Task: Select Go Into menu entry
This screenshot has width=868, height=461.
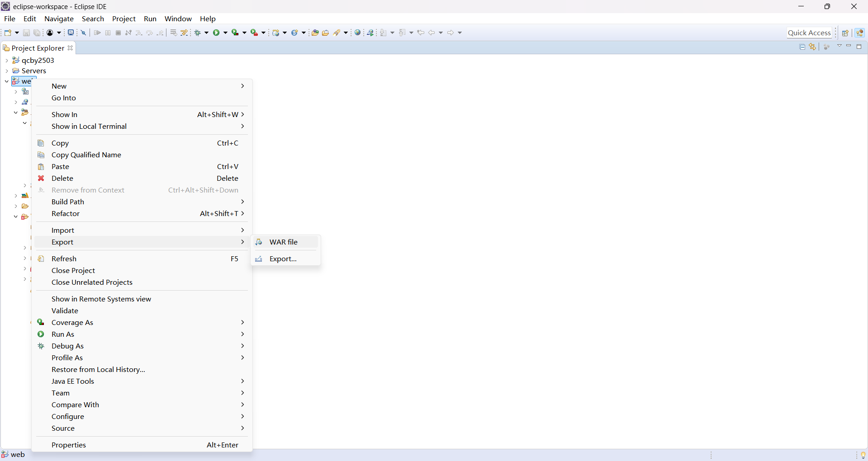Action: click(142, 98)
